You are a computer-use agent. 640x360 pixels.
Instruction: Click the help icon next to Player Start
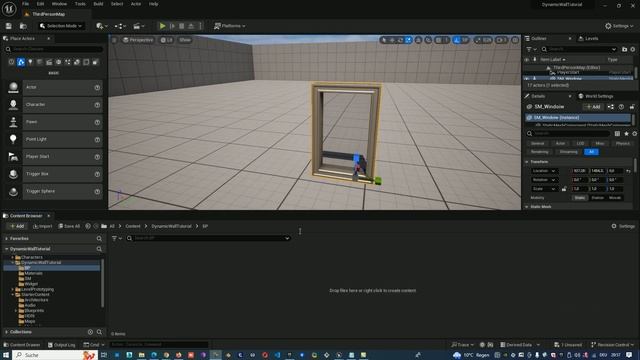[x=97, y=157]
